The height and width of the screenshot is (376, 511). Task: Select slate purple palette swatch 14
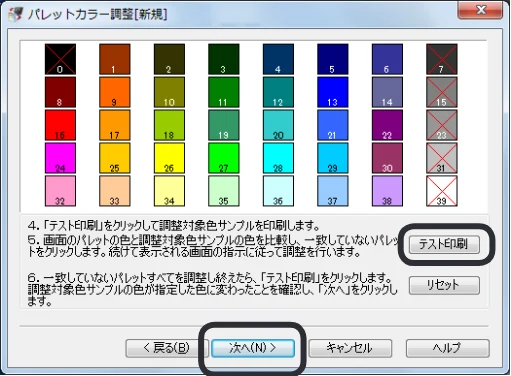tap(387, 92)
